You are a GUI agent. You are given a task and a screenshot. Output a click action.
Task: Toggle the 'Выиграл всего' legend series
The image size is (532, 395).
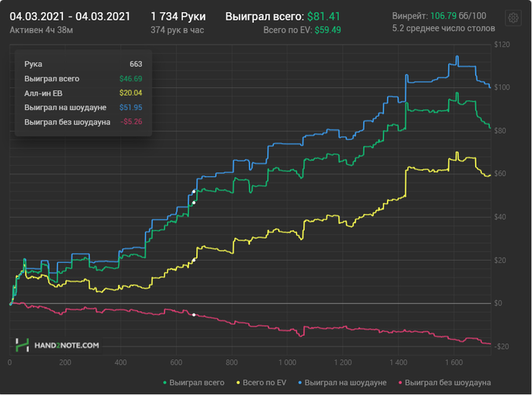[194, 382]
